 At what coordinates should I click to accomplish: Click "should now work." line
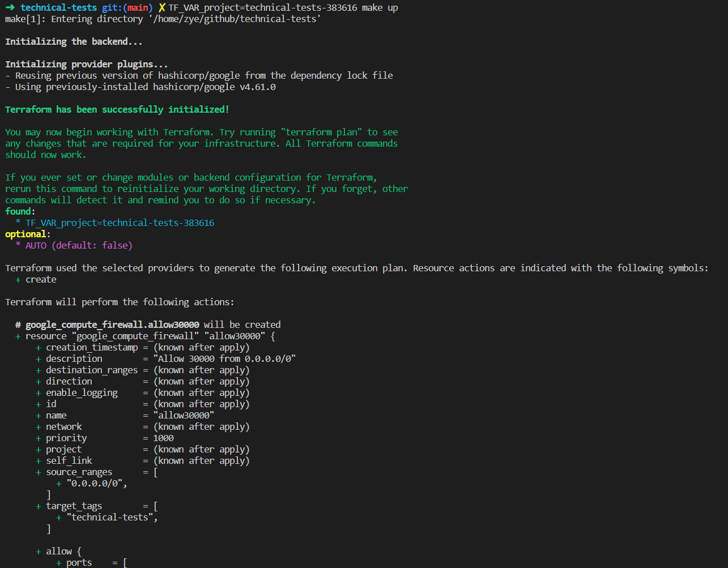(x=46, y=155)
